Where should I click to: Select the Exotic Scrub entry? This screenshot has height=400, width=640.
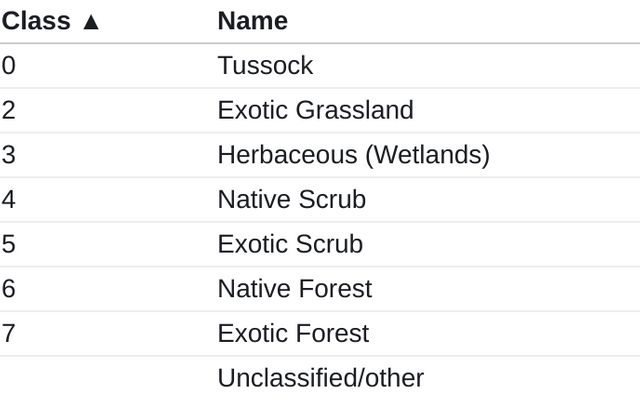(x=290, y=244)
